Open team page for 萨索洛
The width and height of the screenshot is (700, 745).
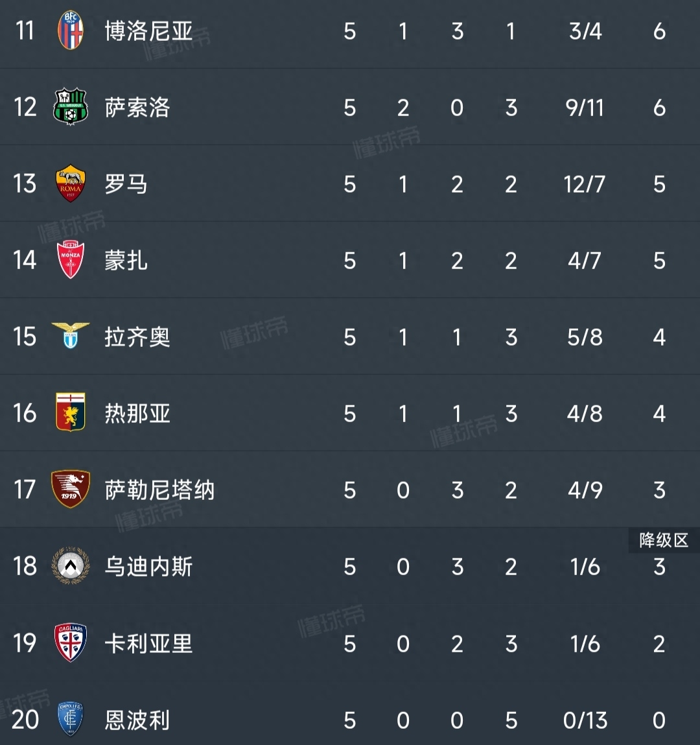(x=137, y=108)
